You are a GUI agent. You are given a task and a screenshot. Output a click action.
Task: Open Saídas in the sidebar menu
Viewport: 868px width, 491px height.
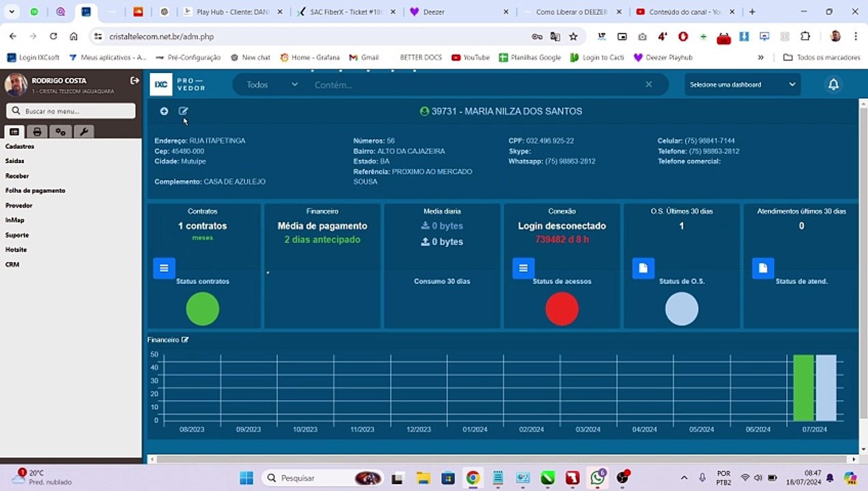15,161
